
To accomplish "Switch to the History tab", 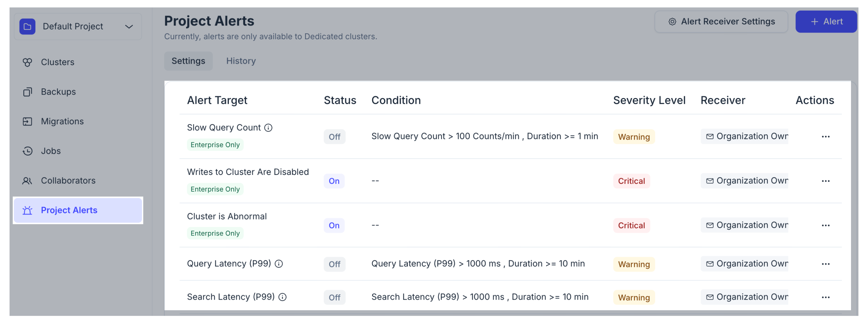I will [x=241, y=61].
